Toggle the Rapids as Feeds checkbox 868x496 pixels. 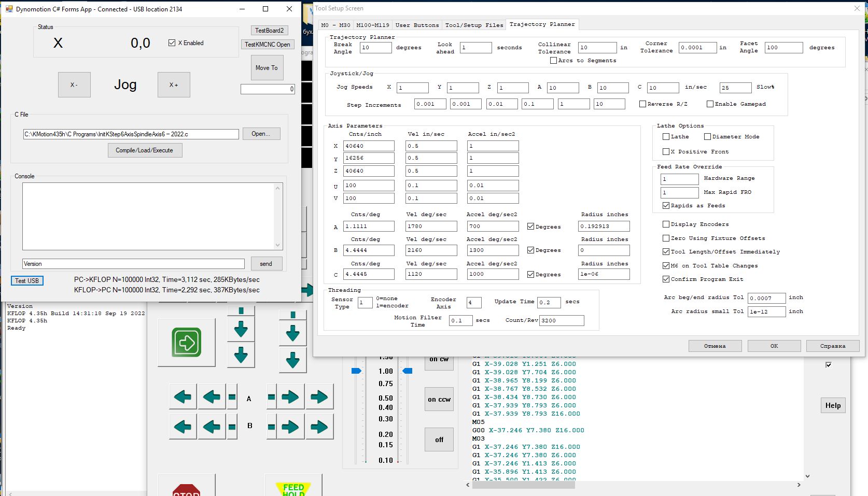(666, 206)
